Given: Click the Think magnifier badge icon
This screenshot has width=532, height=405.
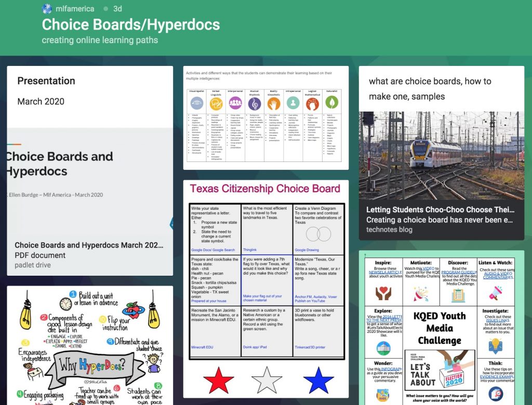Looking at the screenshot, I should click(x=496, y=394).
